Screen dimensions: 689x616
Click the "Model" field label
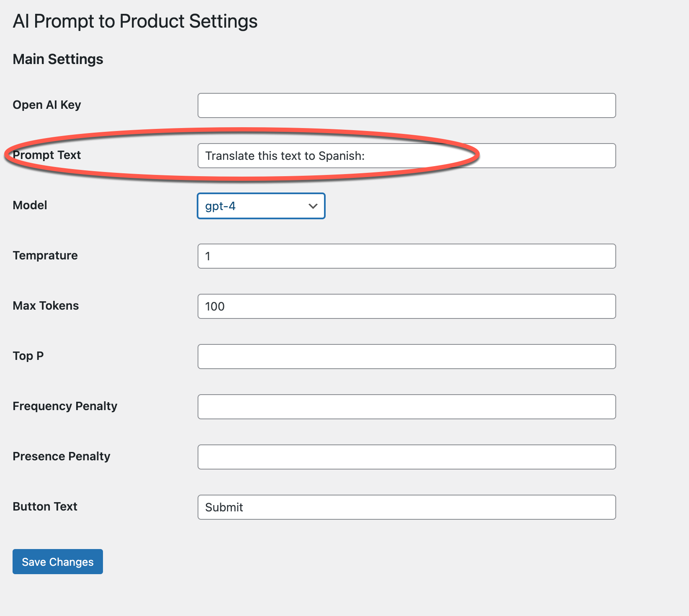tap(30, 205)
